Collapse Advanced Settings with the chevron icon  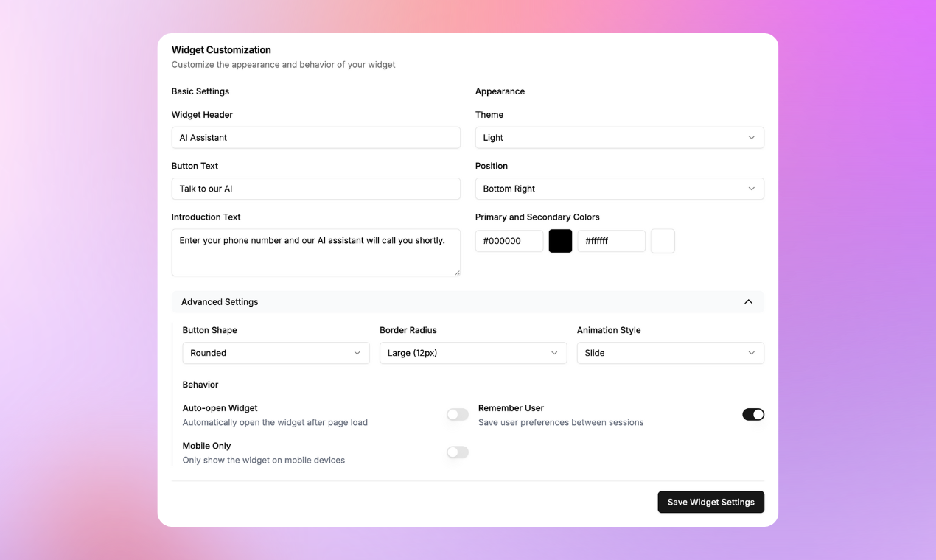coord(748,302)
